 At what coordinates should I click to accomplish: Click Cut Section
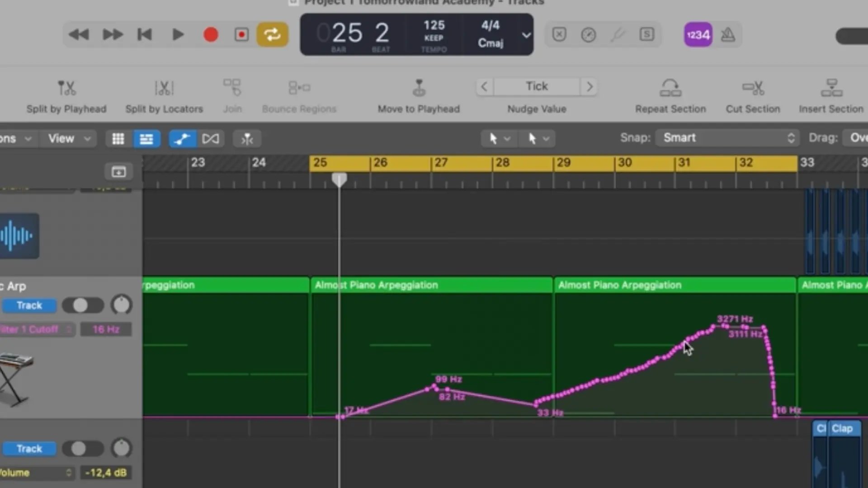pyautogui.click(x=753, y=96)
